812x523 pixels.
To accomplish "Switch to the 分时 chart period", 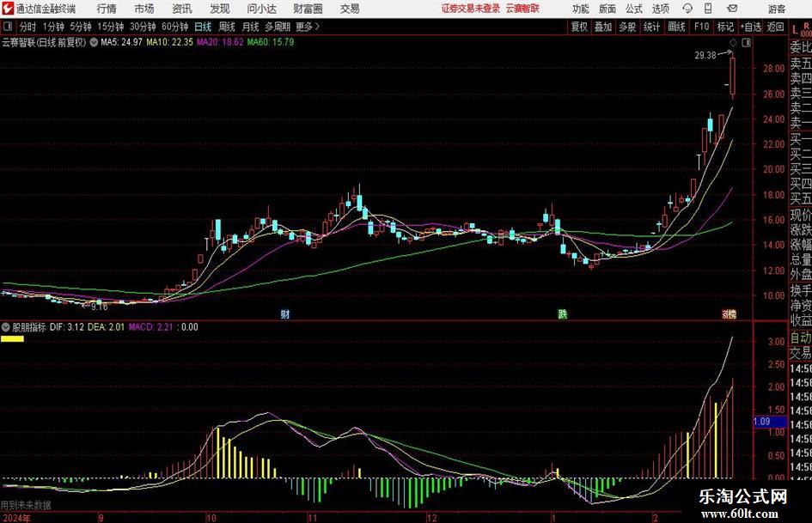I will tap(28, 27).
